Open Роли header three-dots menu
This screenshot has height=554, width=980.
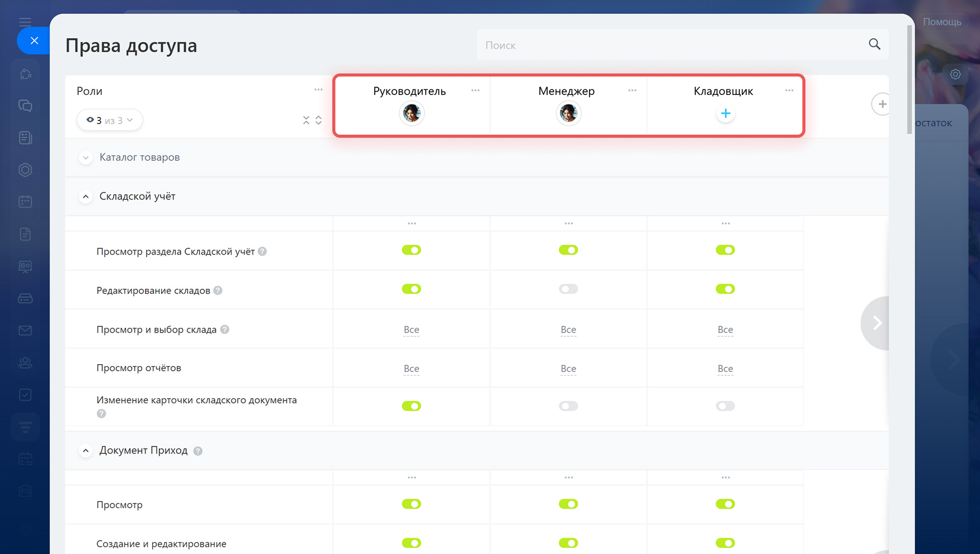pos(318,90)
